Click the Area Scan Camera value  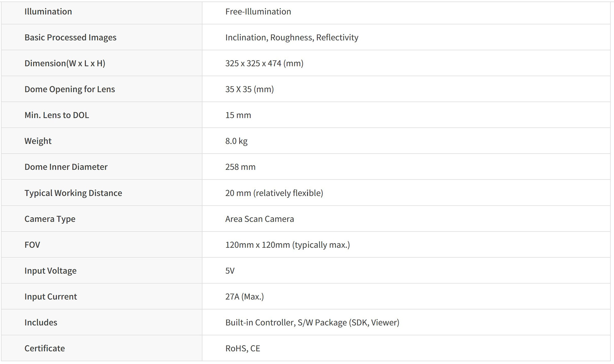(259, 219)
